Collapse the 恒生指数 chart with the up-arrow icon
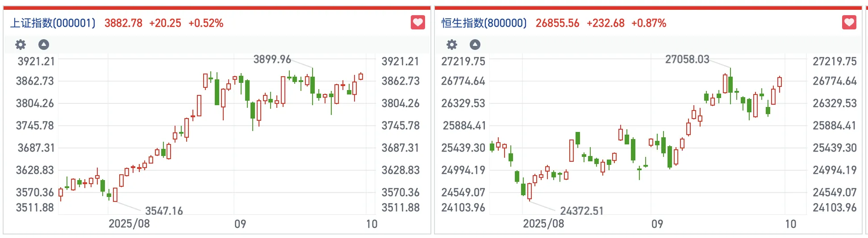The image size is (868, 238). point(475,45)
